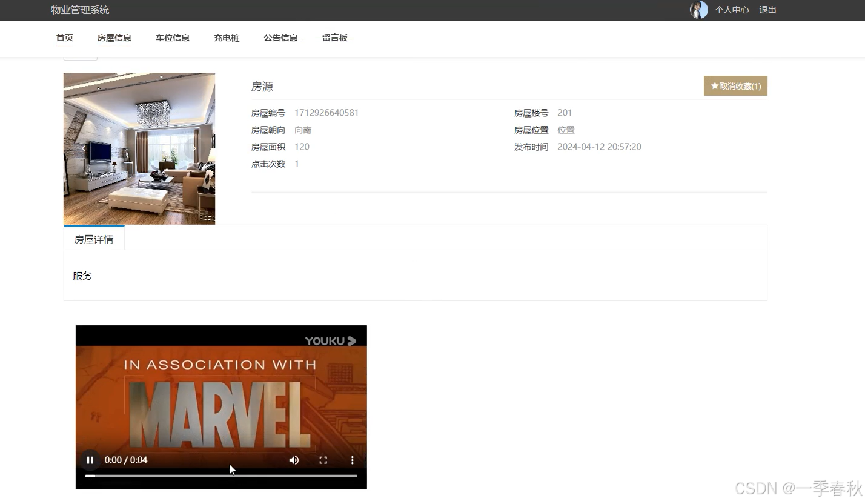The width and height of the screenshot is (865, 504).
Task: Click the 位置 value beside 房屋位置
Action: click(x=566, y=130)
